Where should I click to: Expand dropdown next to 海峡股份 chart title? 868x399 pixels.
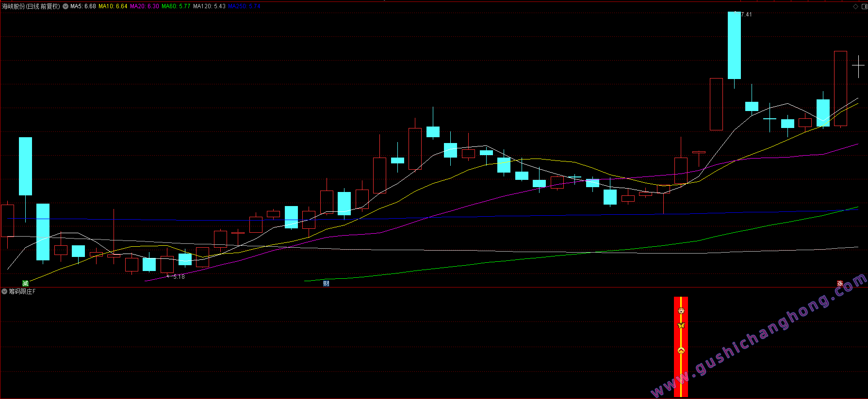coord(66,6)
